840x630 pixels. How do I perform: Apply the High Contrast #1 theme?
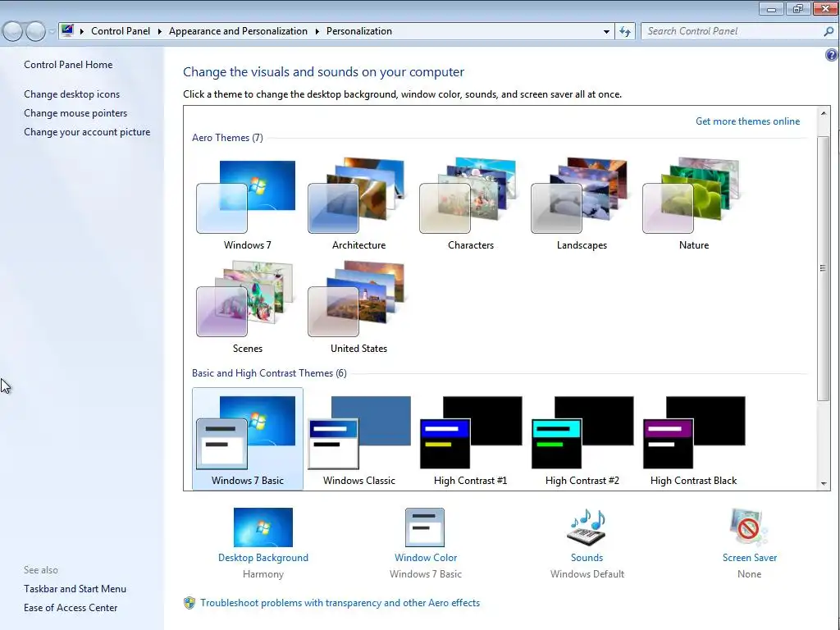click(470, 439)
